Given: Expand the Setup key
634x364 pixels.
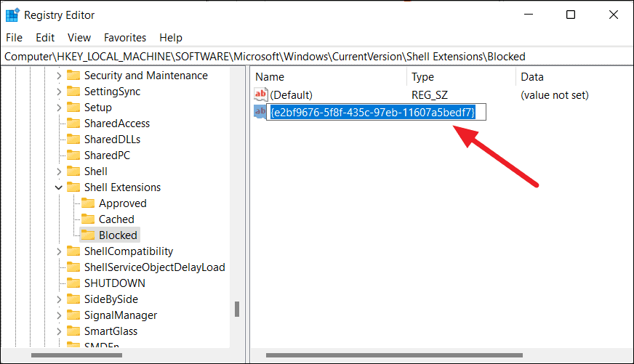Looking at the screenshot, I should (59, 108).
